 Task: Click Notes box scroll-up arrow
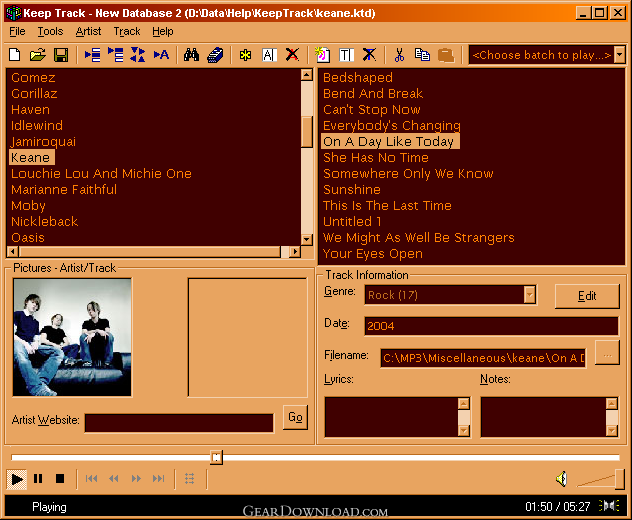click(x=612, y=404)
